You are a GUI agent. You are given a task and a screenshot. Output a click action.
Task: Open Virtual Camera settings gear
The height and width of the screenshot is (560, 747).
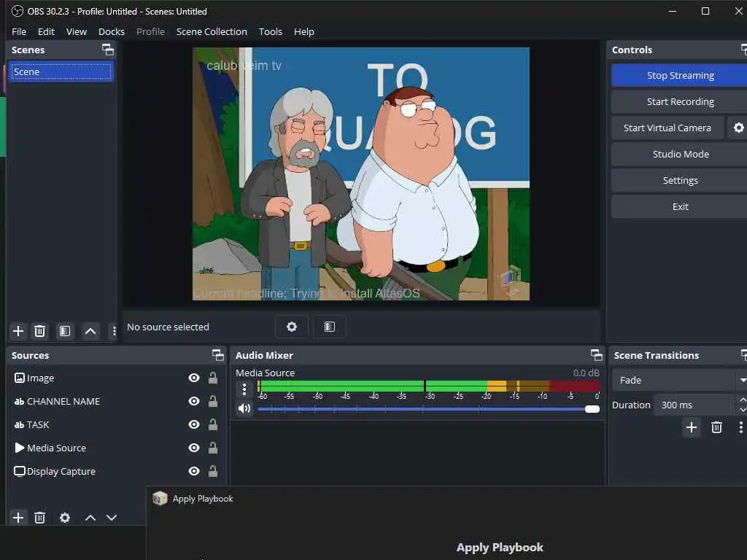pos(738,128)
